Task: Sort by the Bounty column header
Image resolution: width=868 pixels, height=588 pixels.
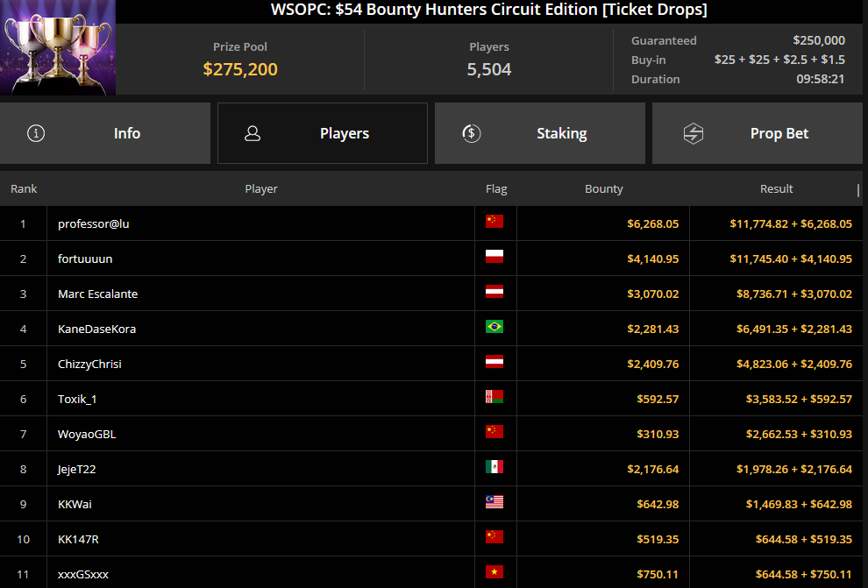Action: (x=604, y=188)
